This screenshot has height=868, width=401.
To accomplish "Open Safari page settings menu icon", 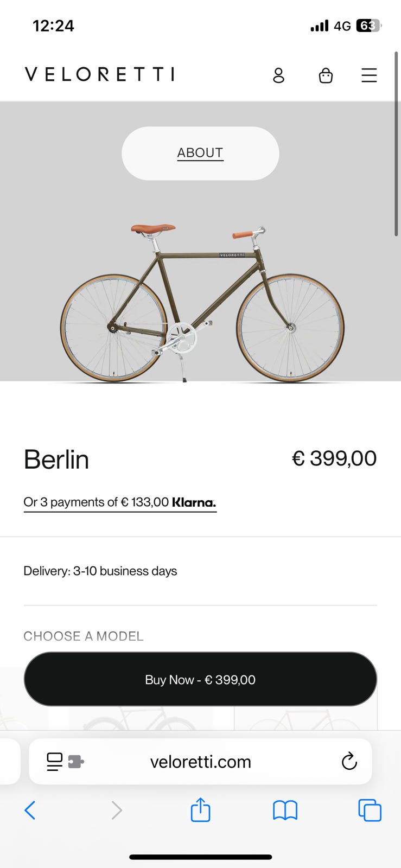I will [x=55, y=762].
